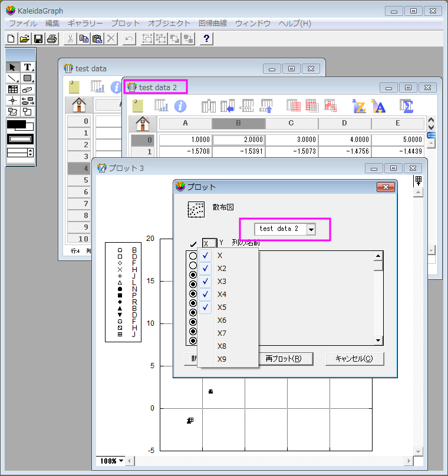Open the test data 2 dropdown in the plot dialog

coord(311,229)
